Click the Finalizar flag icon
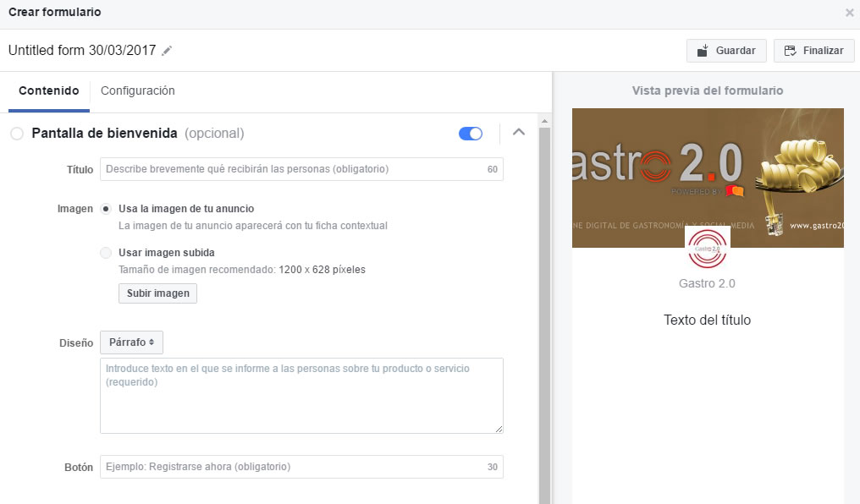The height and width of the screenshot is (504, 860). click(790, 51)
